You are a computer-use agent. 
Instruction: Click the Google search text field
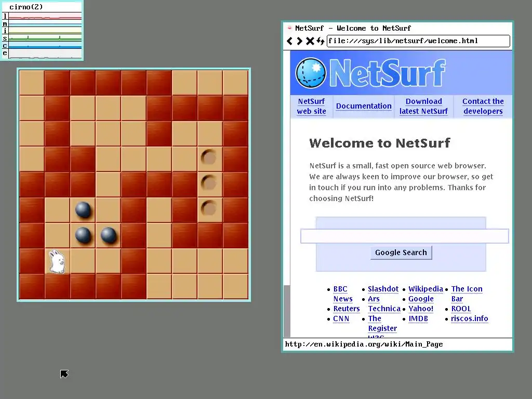click(x=404, y=236)
